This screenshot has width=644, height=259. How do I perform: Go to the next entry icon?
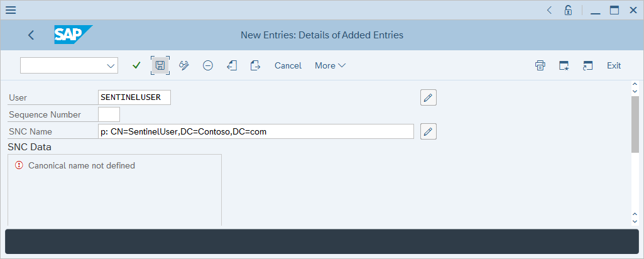pyautogui.click(x=255, y=65)
